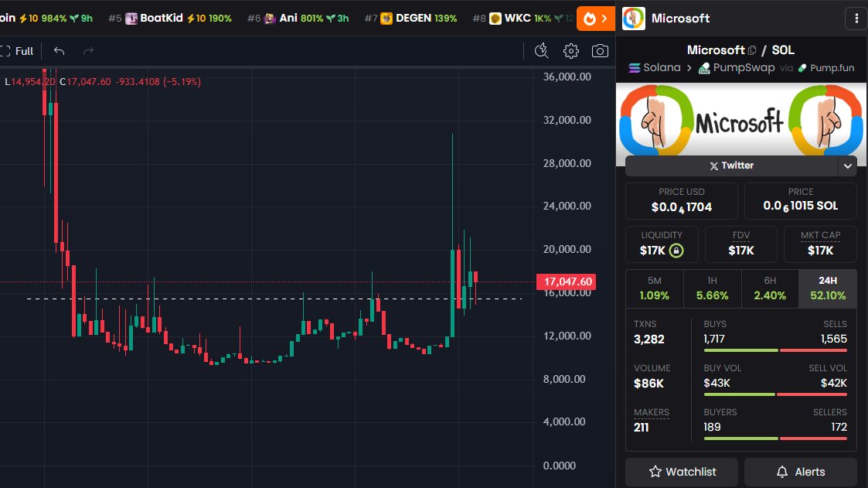Open trending token #5 BoatKid
Viewport: 868px width, 488px height.
pyautogui.click(x=170, y=19)
